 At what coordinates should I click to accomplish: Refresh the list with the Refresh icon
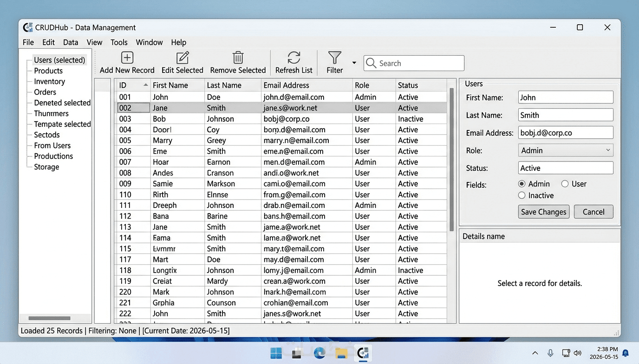pyautogui.click(x=293, y=58)
